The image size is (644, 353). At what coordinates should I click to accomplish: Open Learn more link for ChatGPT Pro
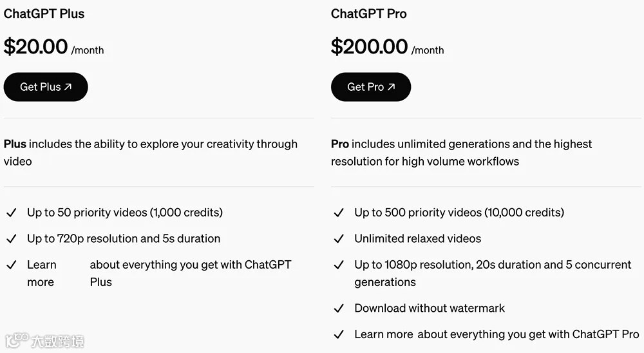[383, 334]
